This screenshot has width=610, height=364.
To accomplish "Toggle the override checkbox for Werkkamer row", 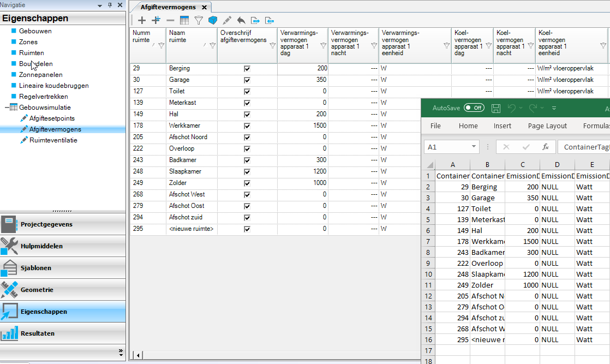I will pos(247,126).
